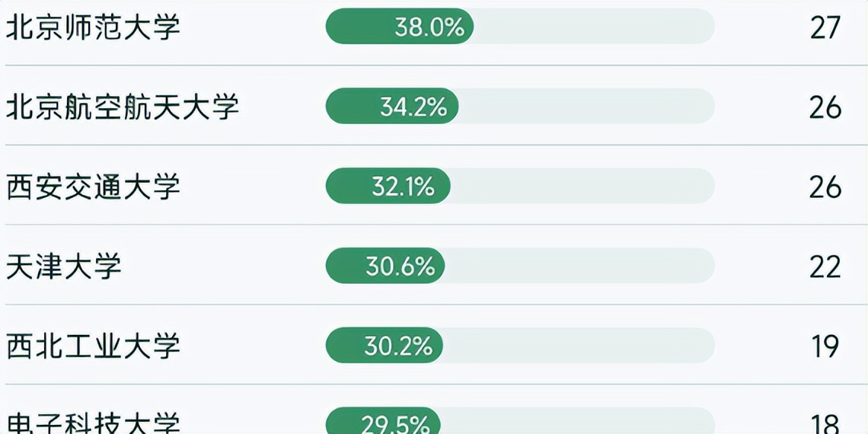Click the 30.2% progress bar fill
The width and height of the screenshot is (868, 434).
(385, 346)
